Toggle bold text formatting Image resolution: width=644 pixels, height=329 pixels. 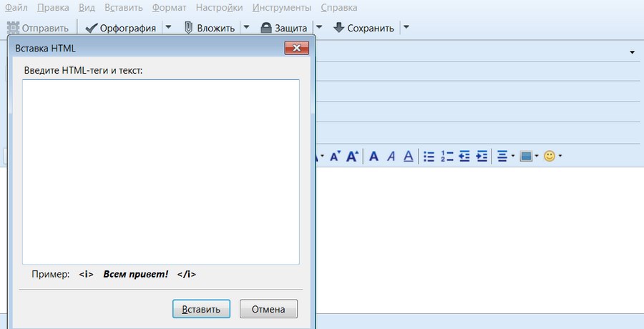coord(373,157)
